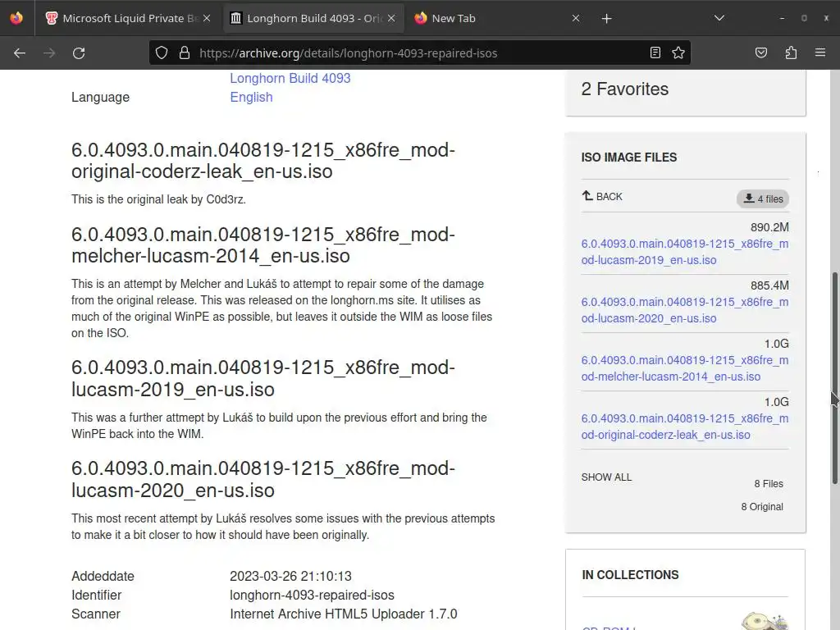
Task: Close the Longhorn Build 4093 tab
Action: [x=391, y=18]
